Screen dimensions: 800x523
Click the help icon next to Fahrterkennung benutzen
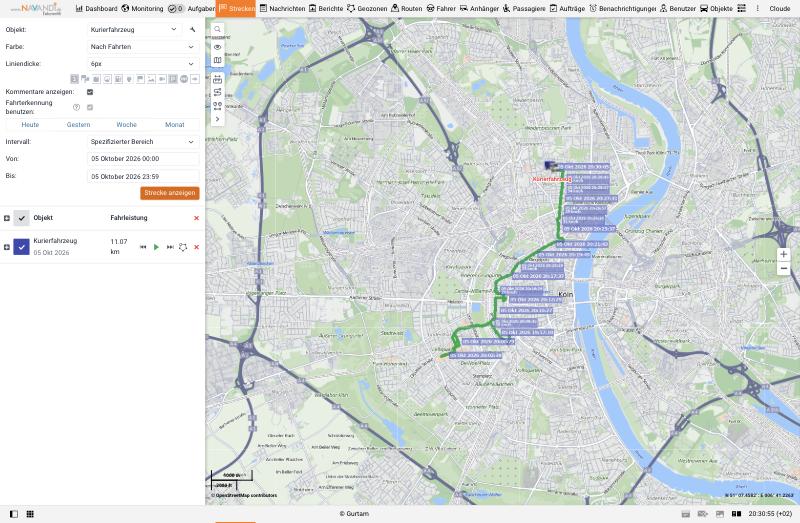pyautogui.click(x=77, y=107)
